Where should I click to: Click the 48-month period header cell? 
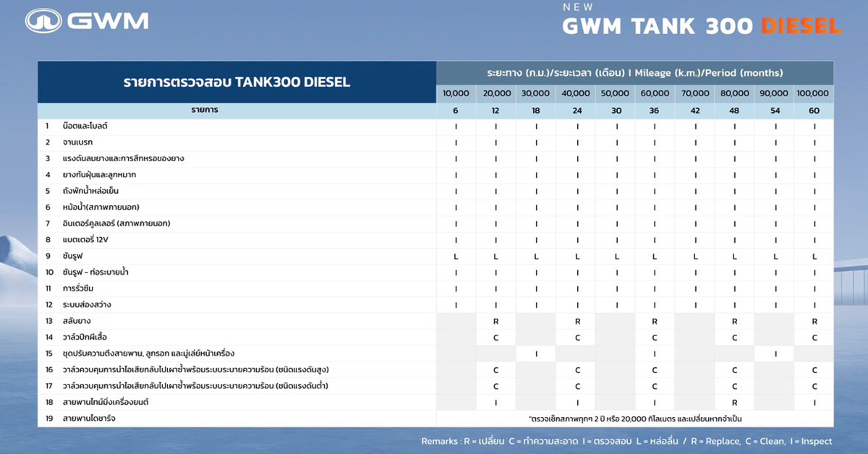[x=734, y=111]
